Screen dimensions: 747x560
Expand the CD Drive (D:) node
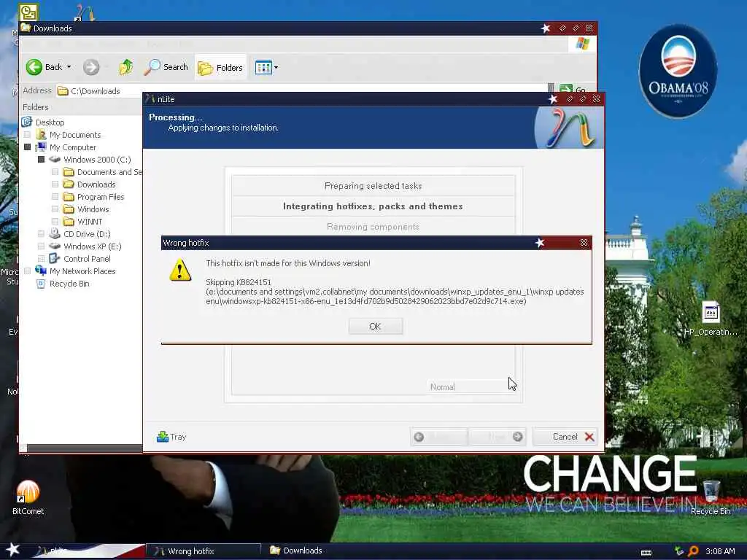[x=41, y=234]
